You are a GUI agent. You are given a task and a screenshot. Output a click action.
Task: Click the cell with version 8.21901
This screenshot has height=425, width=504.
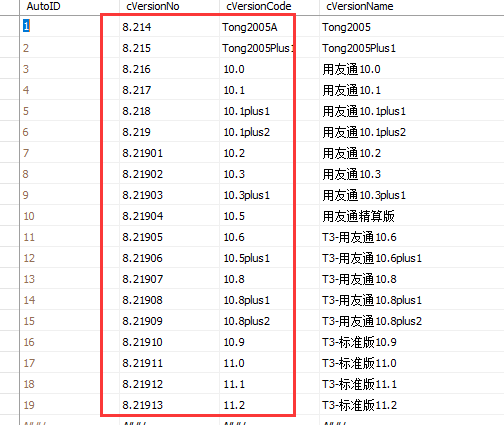(x=169, y=153)
